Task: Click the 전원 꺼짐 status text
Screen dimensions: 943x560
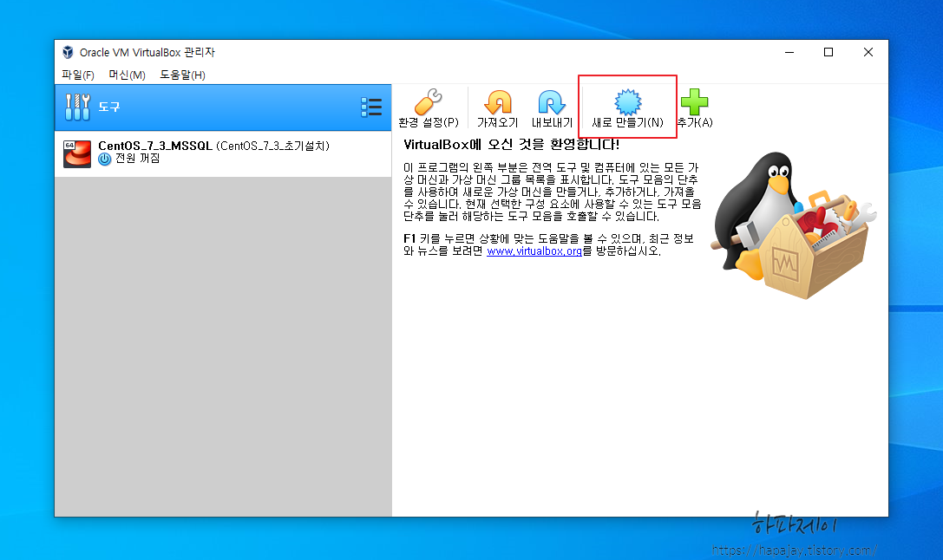Action: click(x=138, y=159)
